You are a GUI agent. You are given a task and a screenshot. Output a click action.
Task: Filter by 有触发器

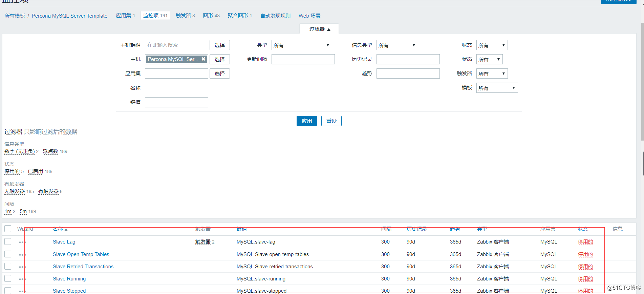click(x=48, y=191)
